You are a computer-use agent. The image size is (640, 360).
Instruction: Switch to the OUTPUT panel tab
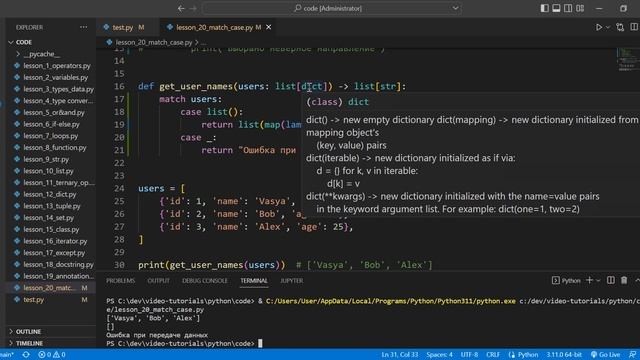(x=158, y=281)
